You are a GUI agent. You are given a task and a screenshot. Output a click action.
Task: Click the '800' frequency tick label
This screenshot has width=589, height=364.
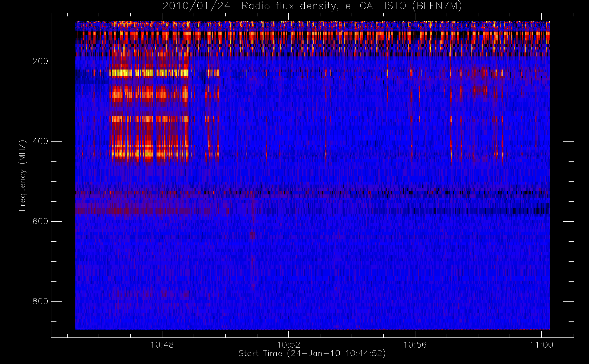(x=40, y=301)
